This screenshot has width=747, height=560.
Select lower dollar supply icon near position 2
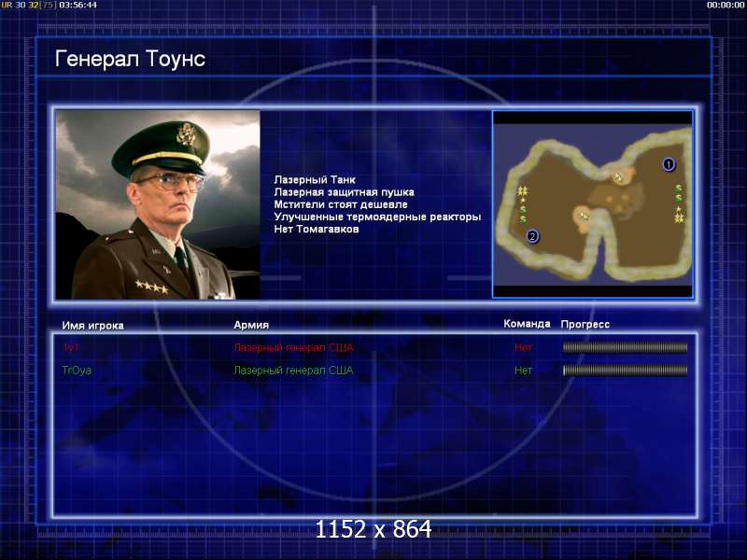(x=523, y=219)
